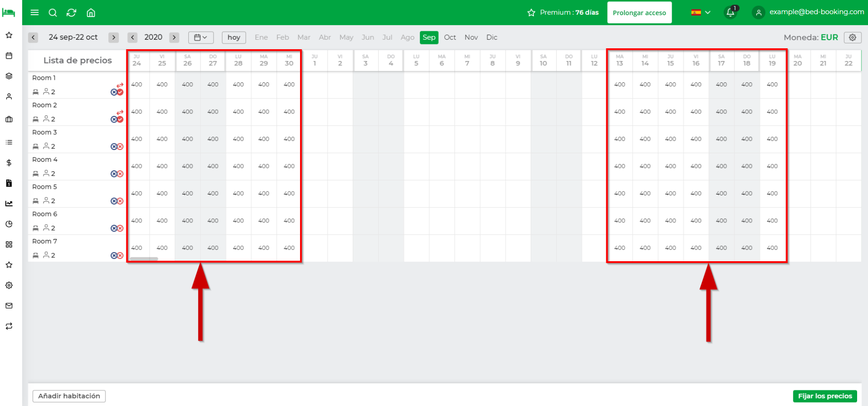This screenshot has height=406, width=868.
Task: Open the calendar icon in left sidebar
Action: click(9, 55)
